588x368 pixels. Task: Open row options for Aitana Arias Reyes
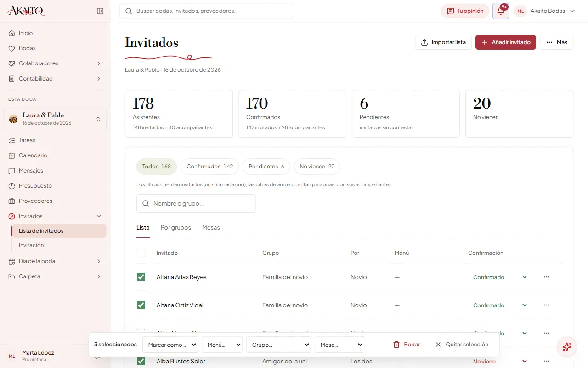(547, 277)
